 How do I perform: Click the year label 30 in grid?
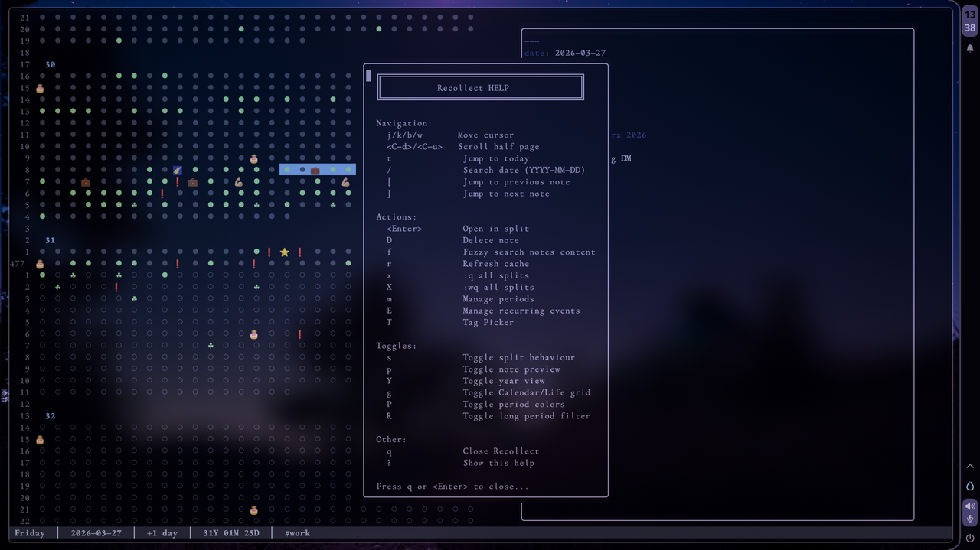50,65
